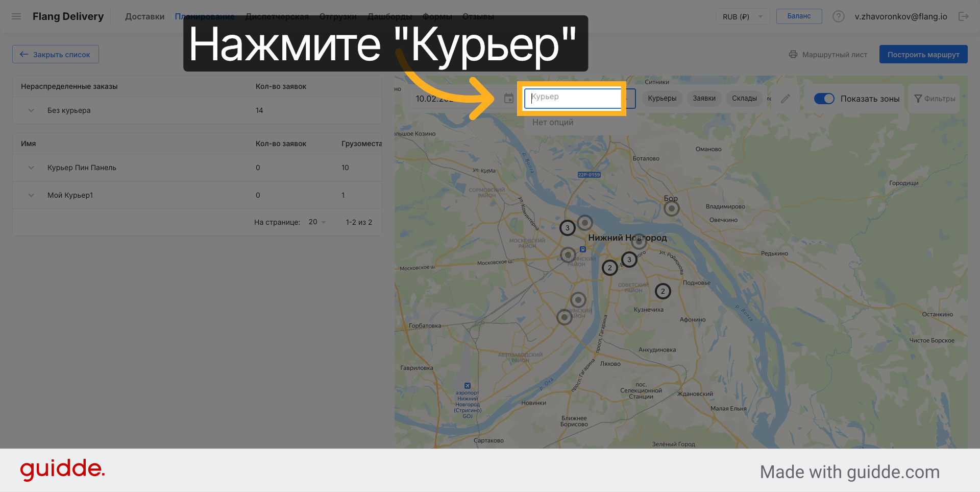Disable the Показать зоны toggle
Viewport: 980px width, 492px height.
click(824, 98)
